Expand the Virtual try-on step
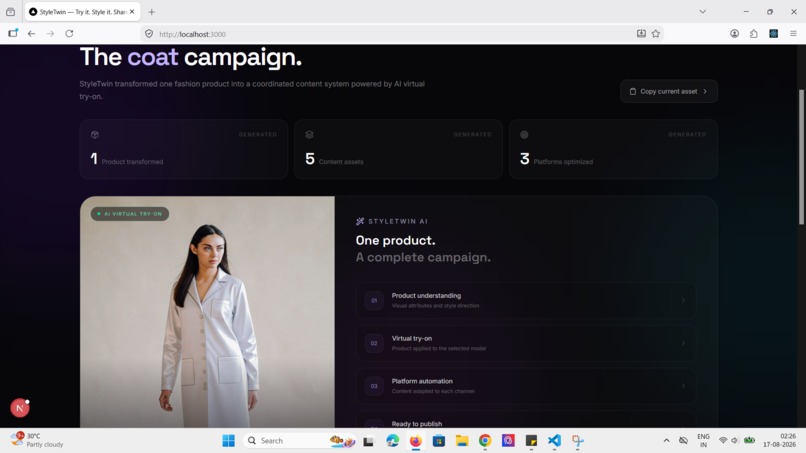The image size is (806, 453). [525, 343]
